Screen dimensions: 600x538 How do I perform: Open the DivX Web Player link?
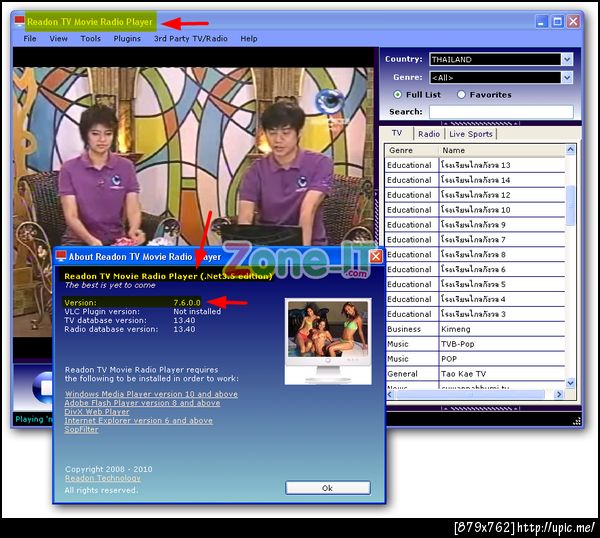point(97,412)
